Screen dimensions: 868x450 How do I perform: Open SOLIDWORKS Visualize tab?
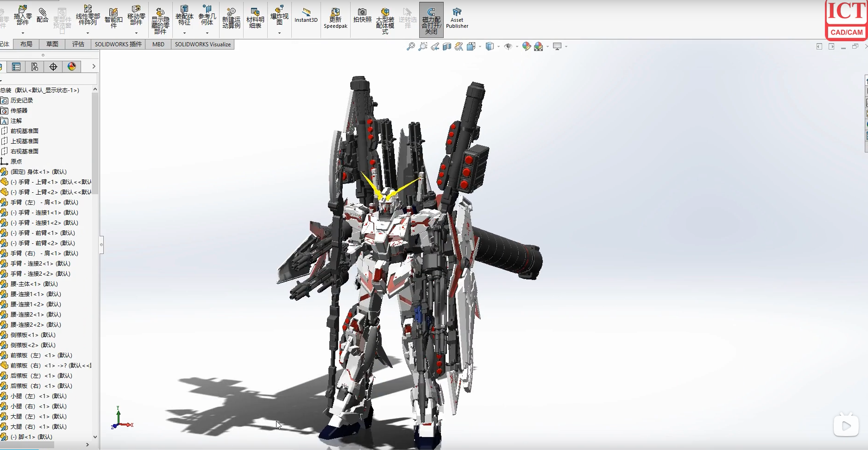(x=203, y=44)
